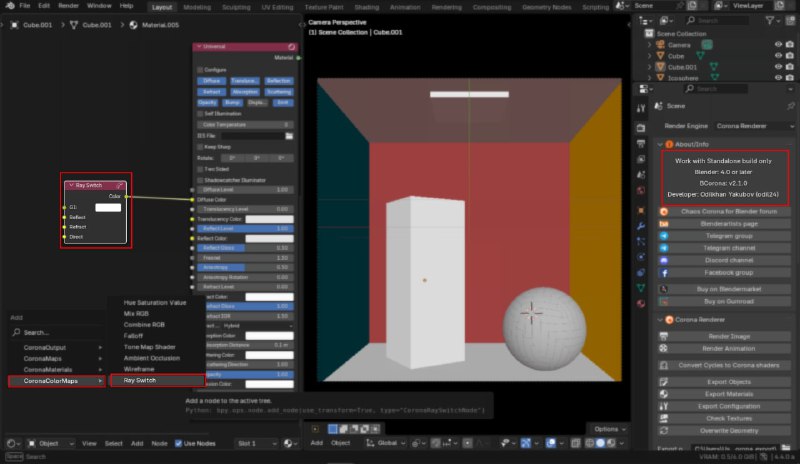Hide Cube in viewport via eye icon
This screenshot has width=800, height=464.
pyautogui.click(x=778, y=56)
